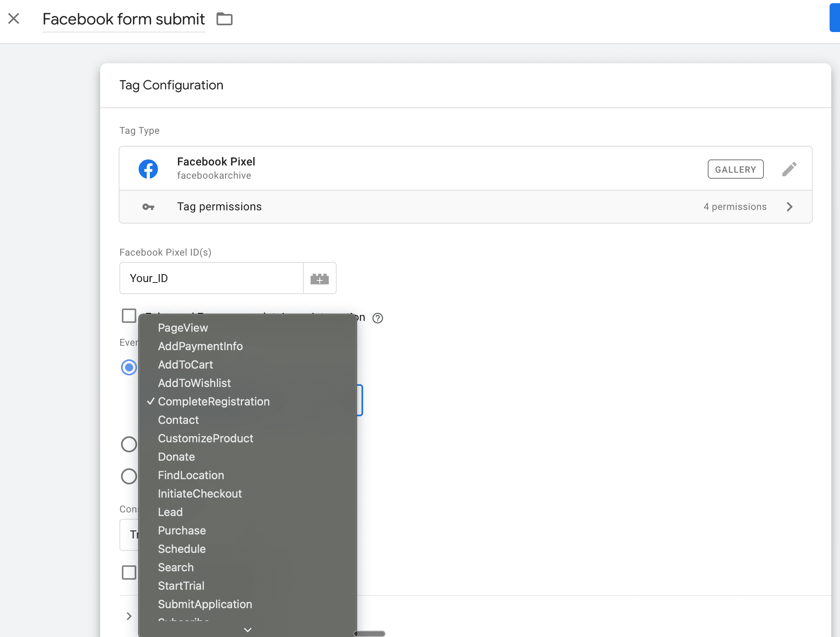Click the pencil edit icon for tag type

pyautogui.click(x=789, y=169)
